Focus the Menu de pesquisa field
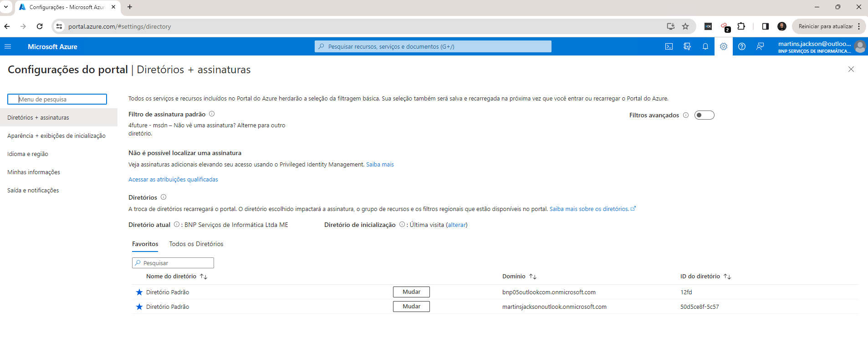868x337 pixels. coord(57,99)
